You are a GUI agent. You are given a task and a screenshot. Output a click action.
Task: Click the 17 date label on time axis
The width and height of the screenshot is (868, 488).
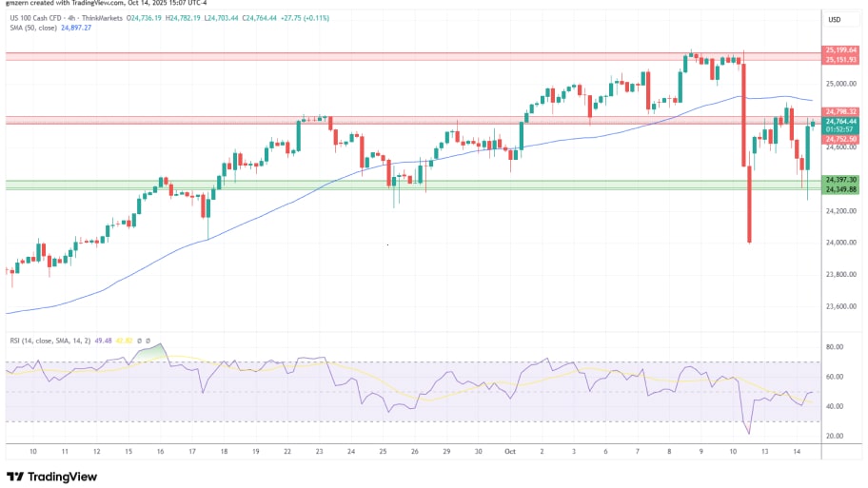191,453
